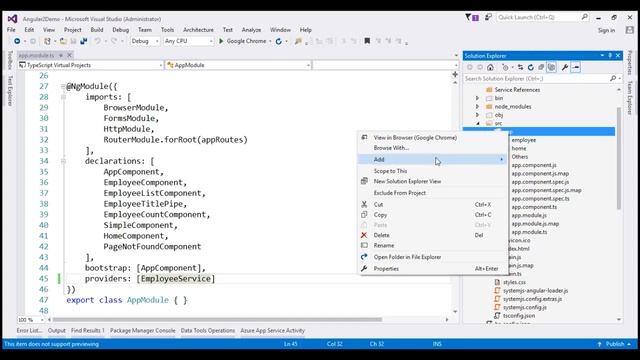Viewport: 640px width, 360px height.
Task: Open the Architecture menu
Action: tap(198, 30)
